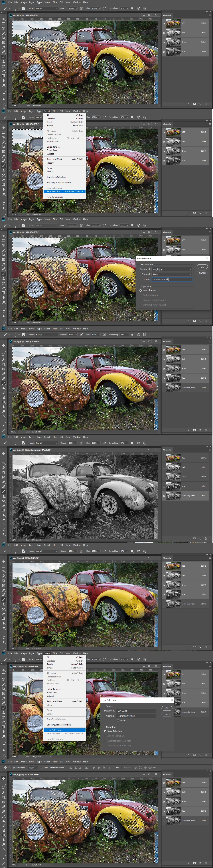Select Gradient tool in the Auto-Select screenshot's toolbar
213x868 pixels.
[4, 835]
